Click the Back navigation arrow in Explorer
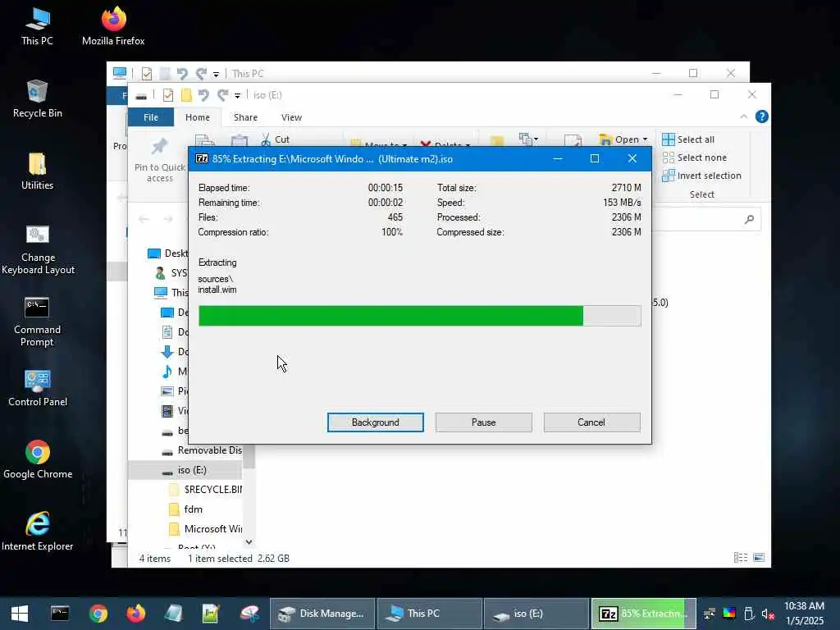The width and height of the screenshot is (840, 630). 144,219
